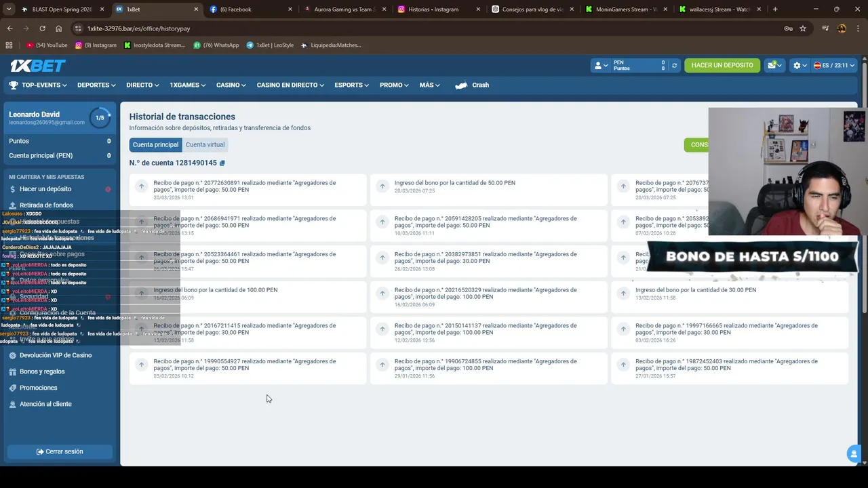Open the live chat support bubble
The width and height of the screenshot is (868, 488).
[x=853, y=453]
